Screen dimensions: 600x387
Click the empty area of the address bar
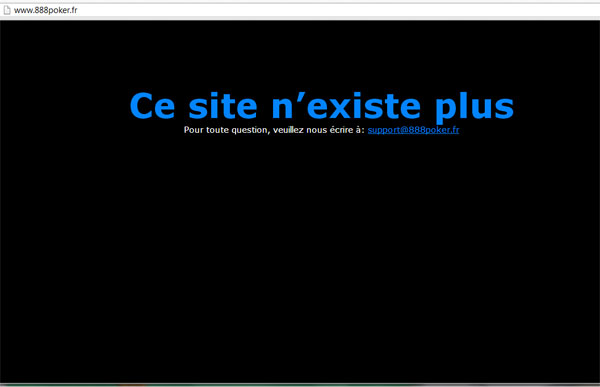337,10
